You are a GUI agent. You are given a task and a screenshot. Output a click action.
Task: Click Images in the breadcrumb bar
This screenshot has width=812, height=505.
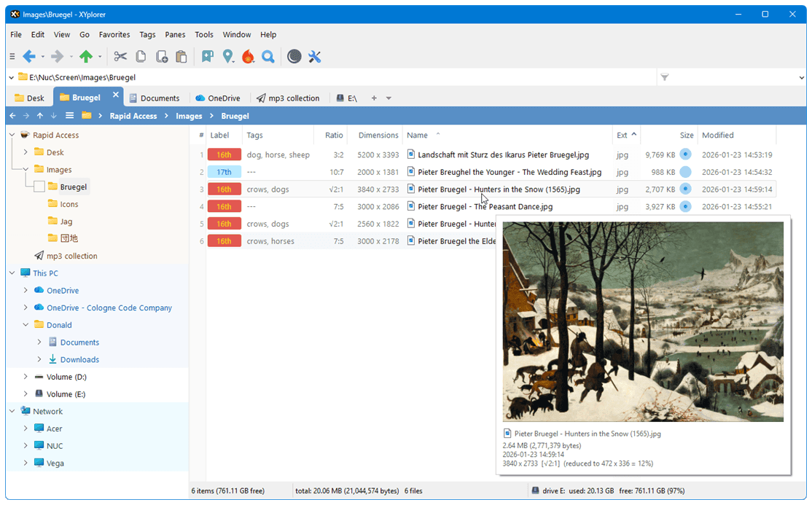(x=189, y=115)
